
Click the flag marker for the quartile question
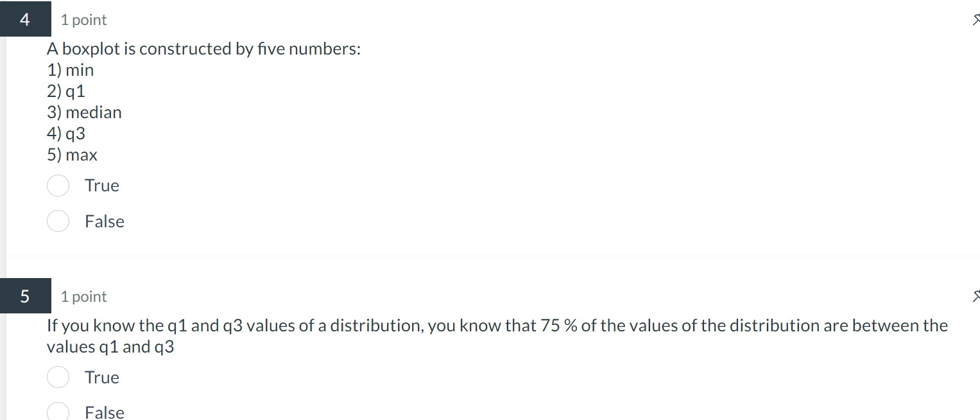(x=975, y=296)
